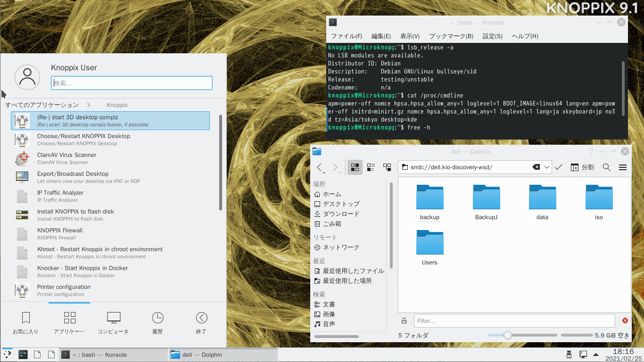Clear the location bar with the delete icon

click(537, 167)
